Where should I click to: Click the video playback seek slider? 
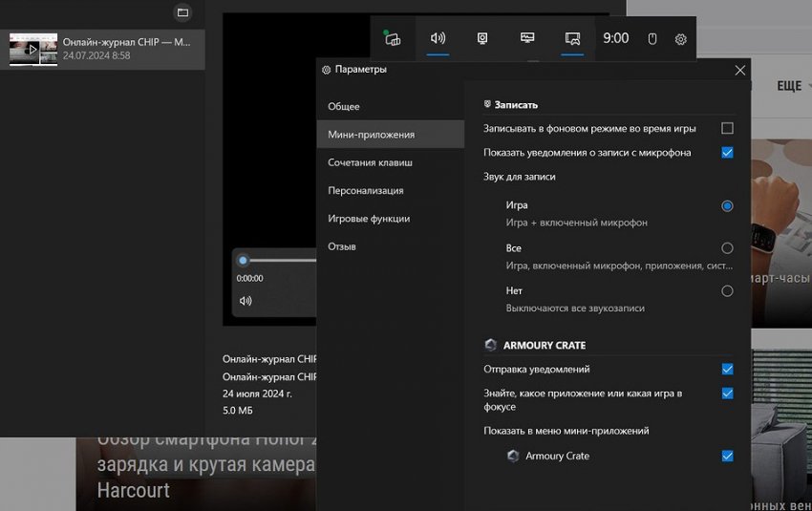277,260
